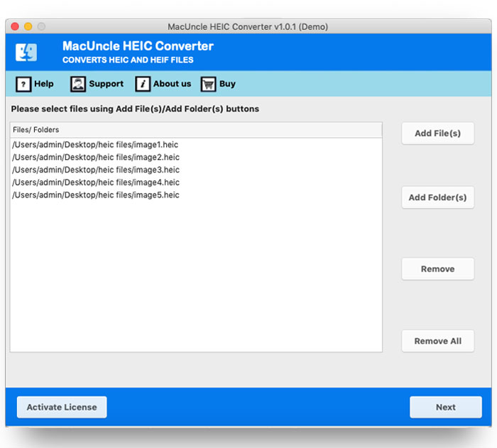This screenshot has height=448, width=497.
Task: Select image2.heic in the file list
Action: [196, 157]
